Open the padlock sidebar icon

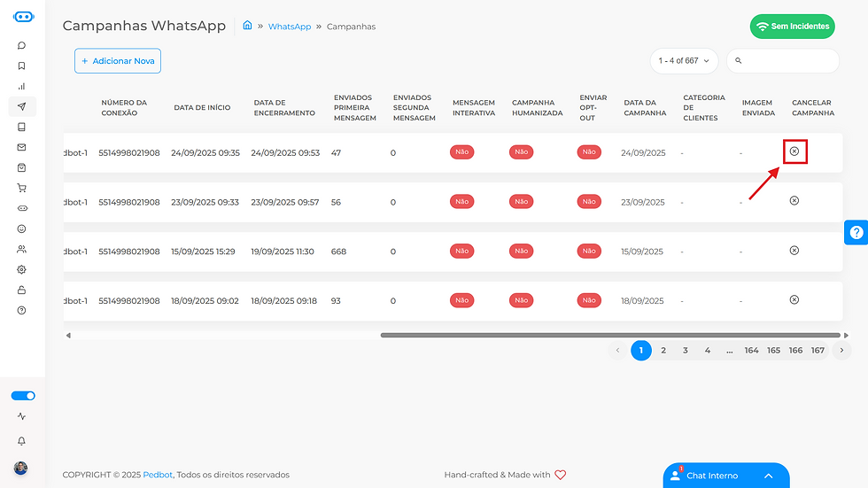[x=21, y=290]
